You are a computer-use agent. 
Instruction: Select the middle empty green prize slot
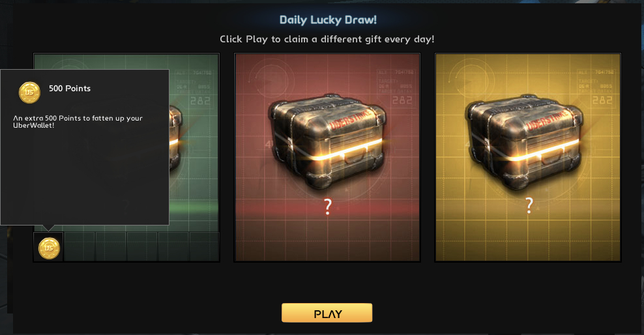pos(142,247)
